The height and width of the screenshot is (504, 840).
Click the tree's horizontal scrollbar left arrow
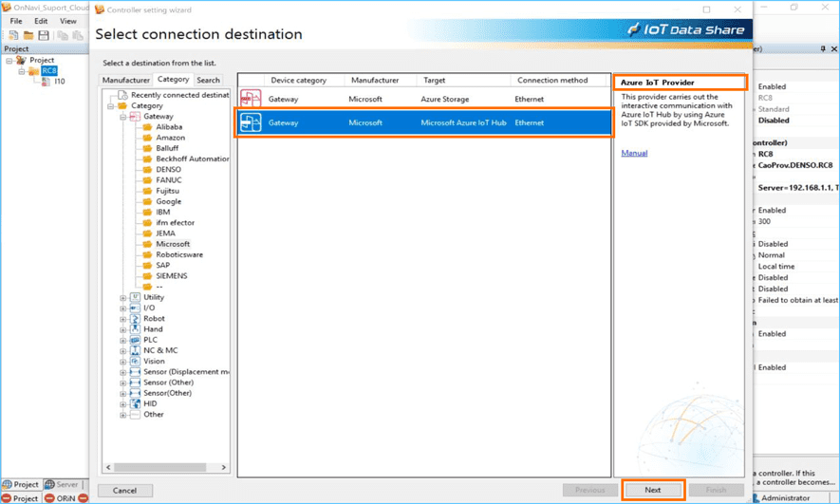click(x=109, y=468)
